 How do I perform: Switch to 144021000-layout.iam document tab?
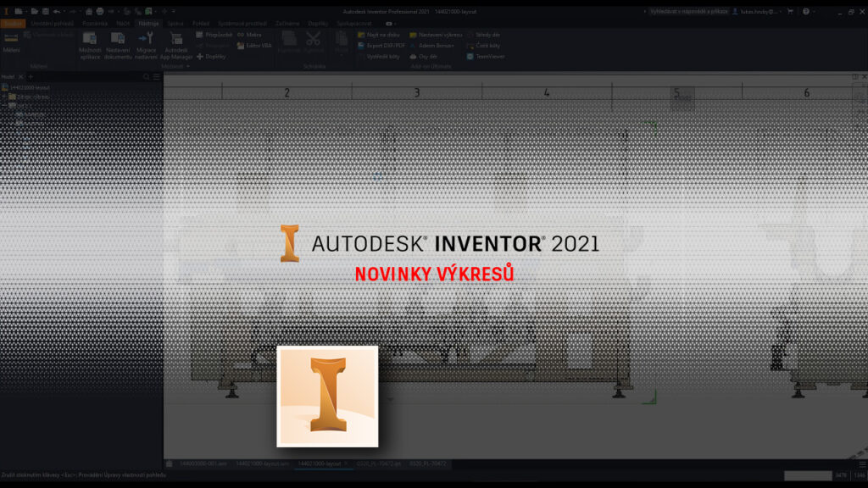tap(263, 463)
